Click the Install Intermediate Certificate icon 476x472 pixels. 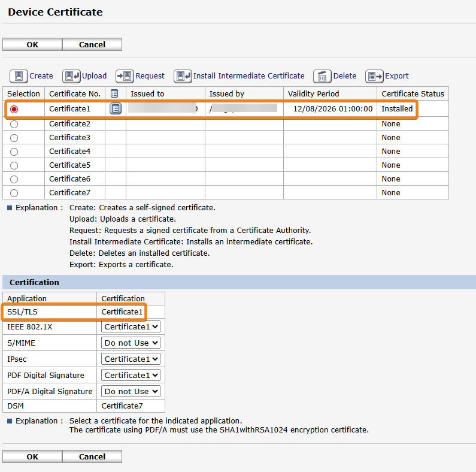coord(183,76)
